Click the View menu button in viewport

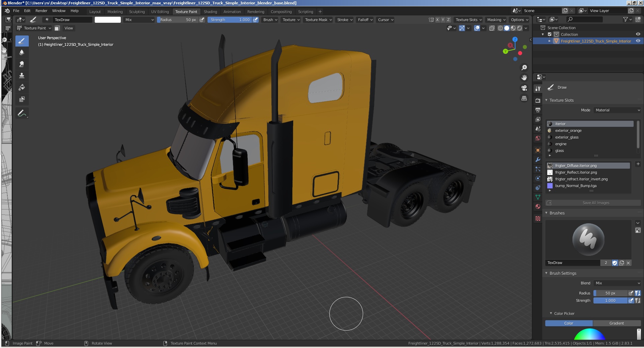69,28
